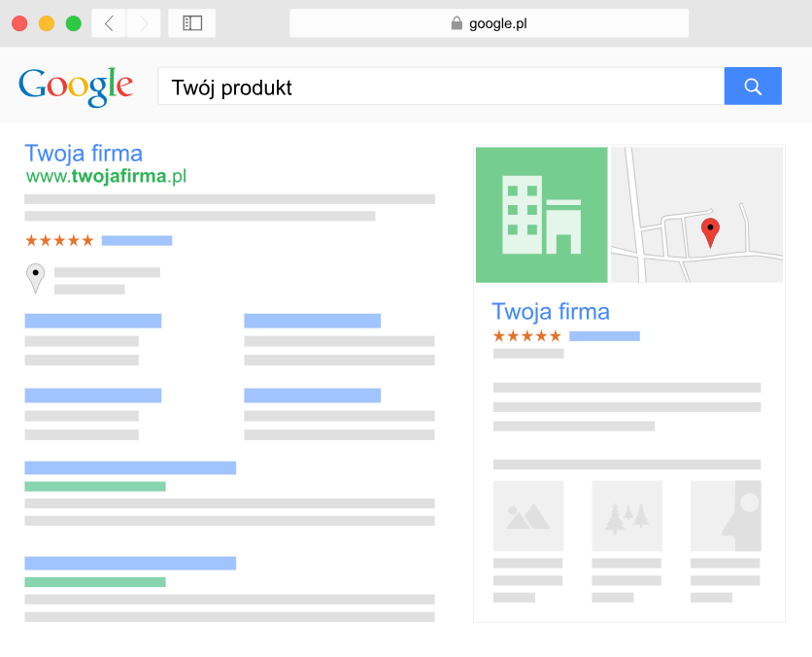Screen dimensions: 812x657
Task: Click the browser back arrow
Action: pyautogui.click(x=109, y=23)
